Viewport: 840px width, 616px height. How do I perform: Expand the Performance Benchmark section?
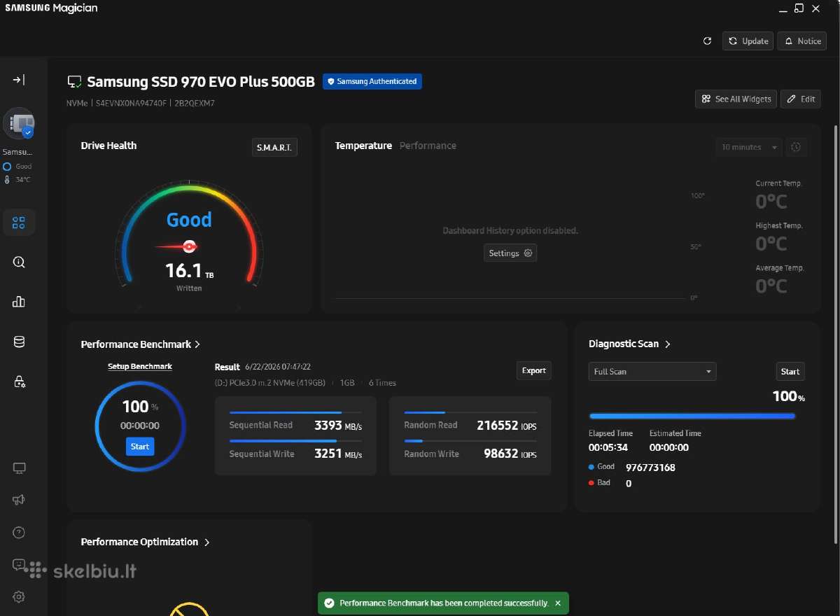(141, 344)
